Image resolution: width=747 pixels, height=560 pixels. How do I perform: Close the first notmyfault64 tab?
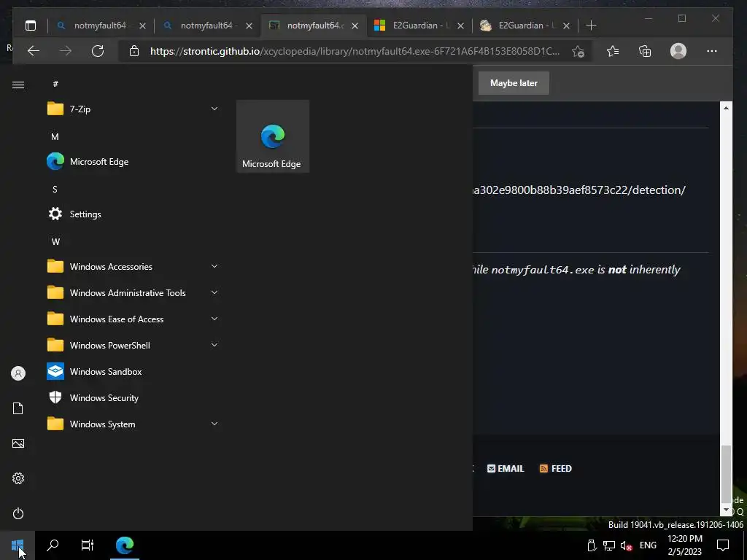tap(142, 26)
